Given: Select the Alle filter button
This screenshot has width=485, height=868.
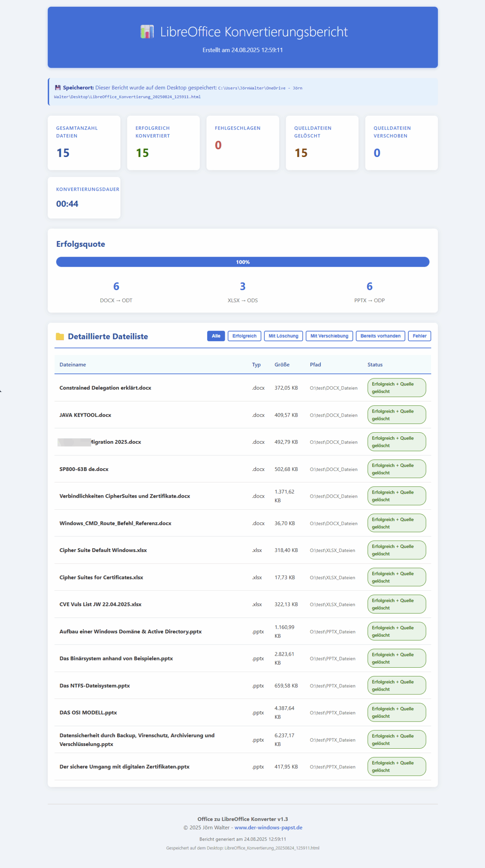Looking at the screenshot, I should (216, 336).
